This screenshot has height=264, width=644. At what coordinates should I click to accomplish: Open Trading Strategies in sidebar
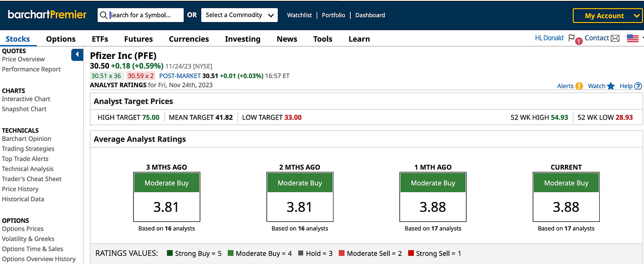pyautogui.click(x=28, y=149)
